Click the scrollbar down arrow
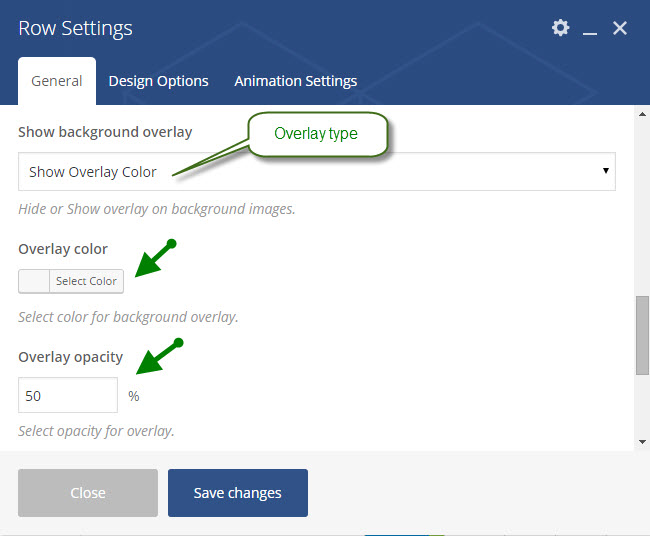Viewport: 650px width, 536px height. click(x=642, y=442)
